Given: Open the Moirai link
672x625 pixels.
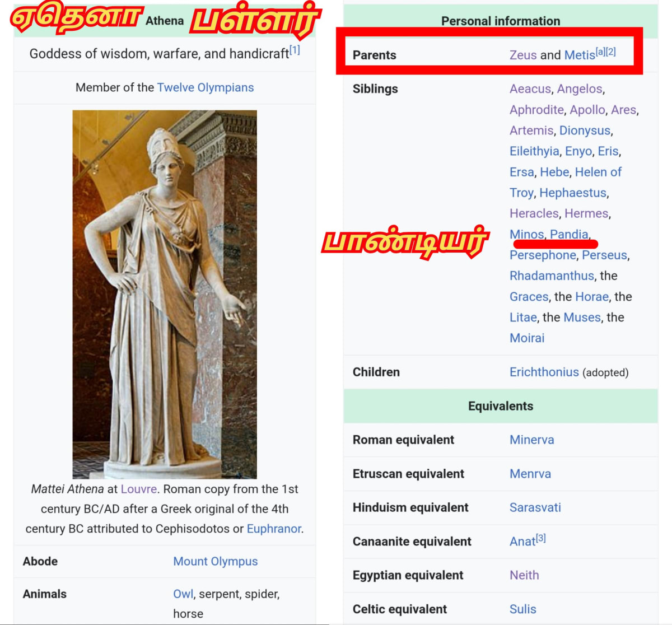Looking at the screenshot, I should coord(527,338).
